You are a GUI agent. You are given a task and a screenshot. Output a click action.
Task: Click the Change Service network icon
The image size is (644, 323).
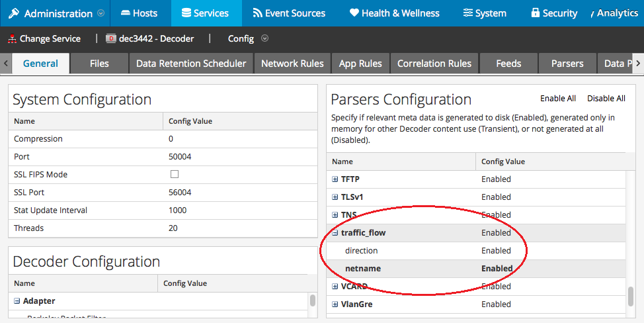[12, 38]
